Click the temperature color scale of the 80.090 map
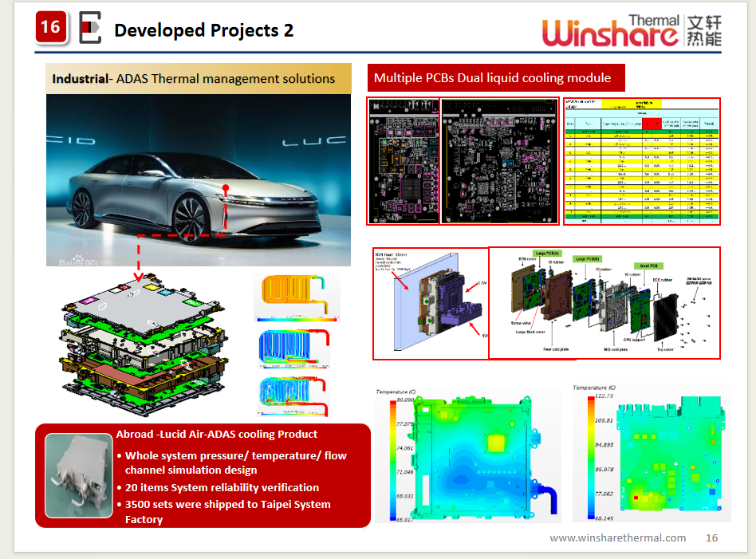The width and height of the screenshot is (756, 559). (392, 460)
